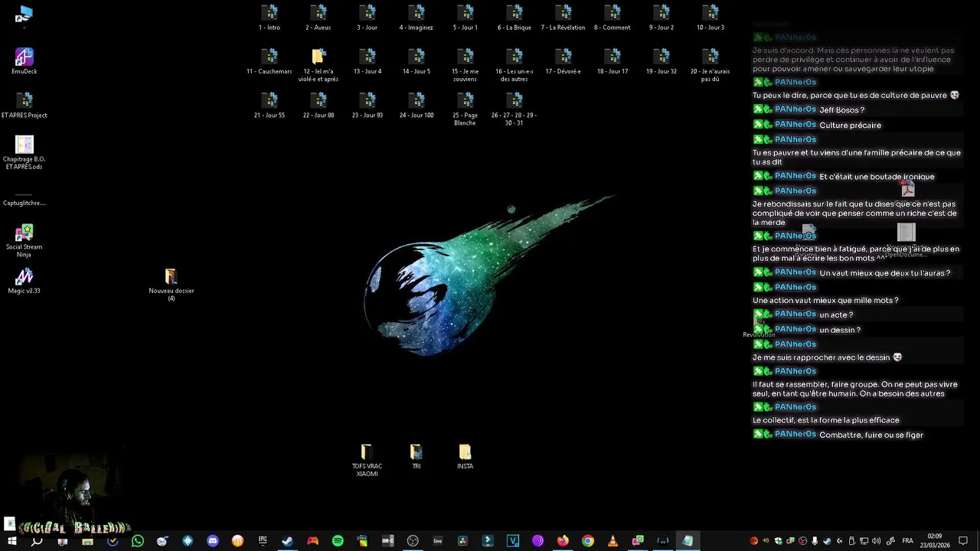Open the '1 - Intro' desktop folder
This screenshot has width=980, height=551.
pos(269,18)
